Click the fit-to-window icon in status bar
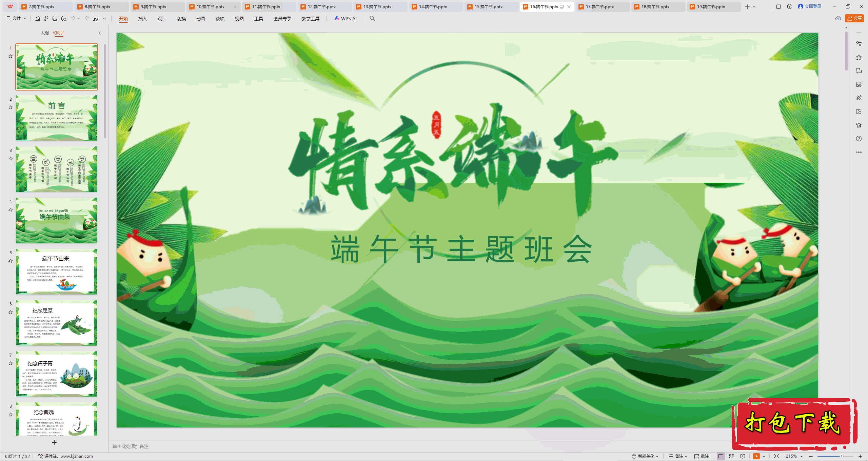This screenshot has width=868, height=461. point(777,456)
